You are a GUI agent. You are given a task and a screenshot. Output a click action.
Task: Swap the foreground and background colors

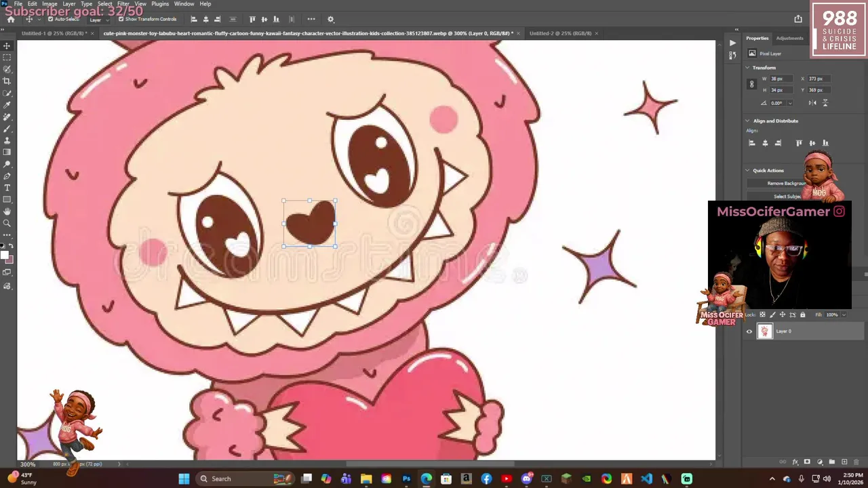(11, 246)
